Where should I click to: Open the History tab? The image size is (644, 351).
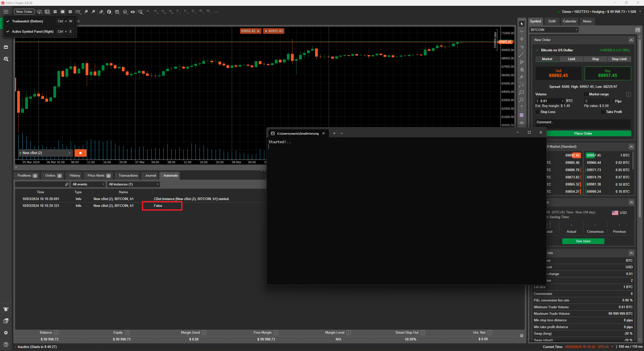coord(75,176)
